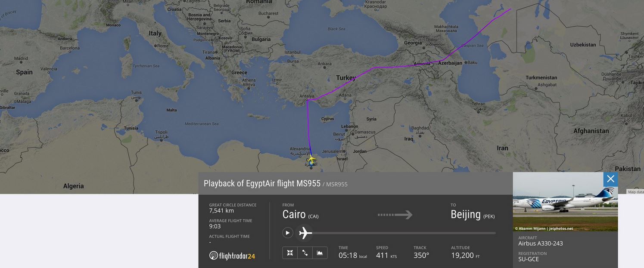Click the Map data attribution link
The height and width of the screenshot is (268, 644).
pyautogui.click(x=635, y=192)
